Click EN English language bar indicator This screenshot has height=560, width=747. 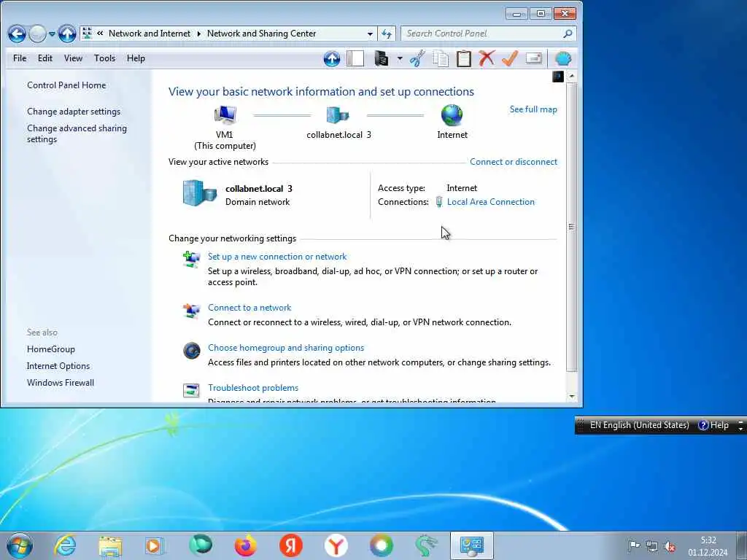coord(639,425)
